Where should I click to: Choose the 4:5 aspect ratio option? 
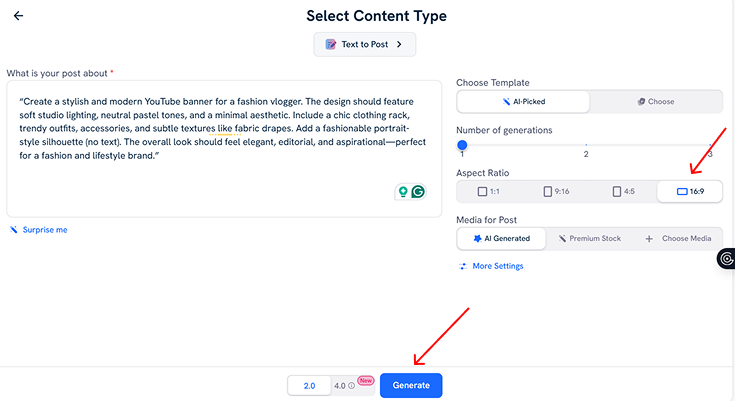(623, 191)
